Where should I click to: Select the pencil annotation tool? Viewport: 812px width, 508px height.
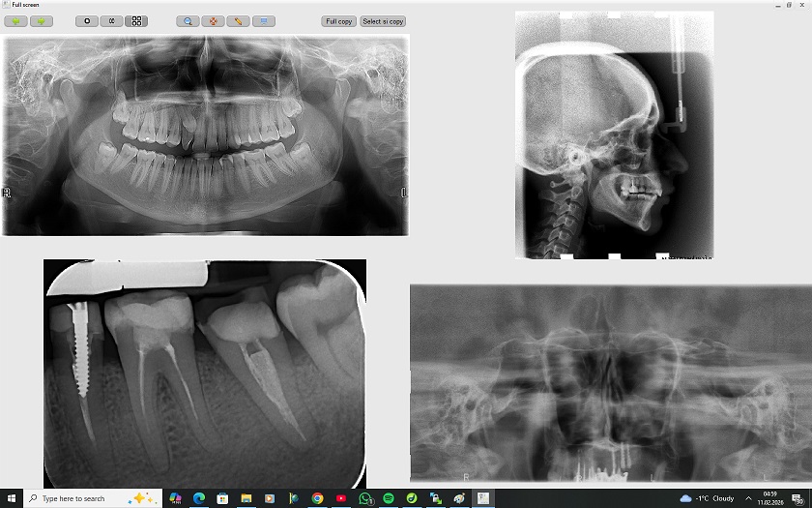(x=238, y=21)
